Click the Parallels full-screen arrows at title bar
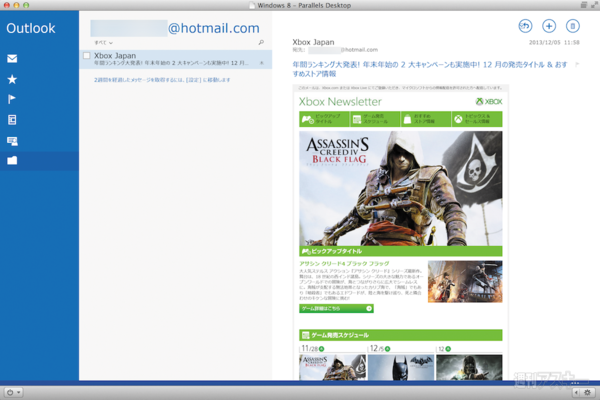Viewport: 600px width, 400px height. point(594,5)
